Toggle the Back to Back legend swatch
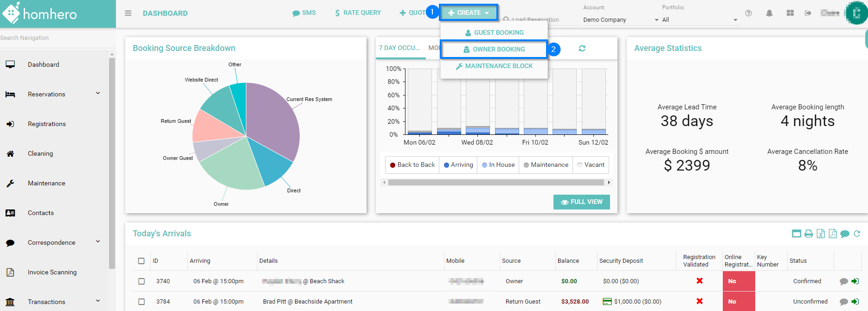This screenshot has width=868, height=311. (x=392, y=165)
